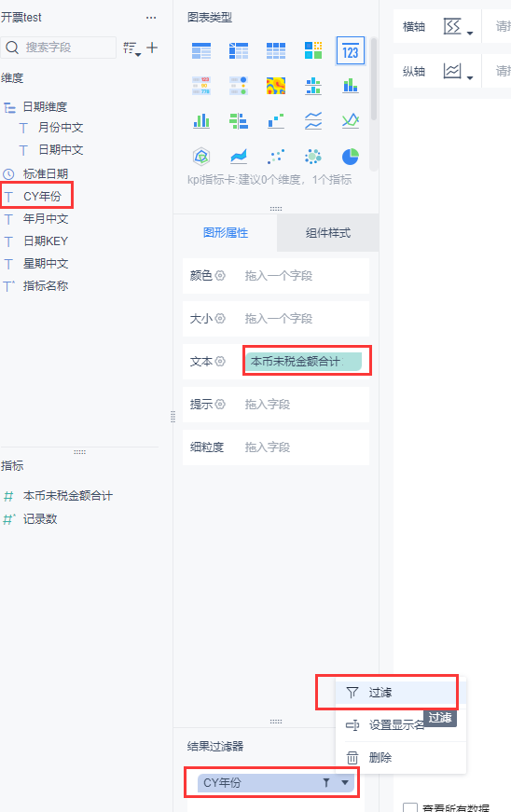The width and height of the screenshot is (511, 812).
Task: Open the 开票test table options ellipsis
Action: [x=151, y=18]
